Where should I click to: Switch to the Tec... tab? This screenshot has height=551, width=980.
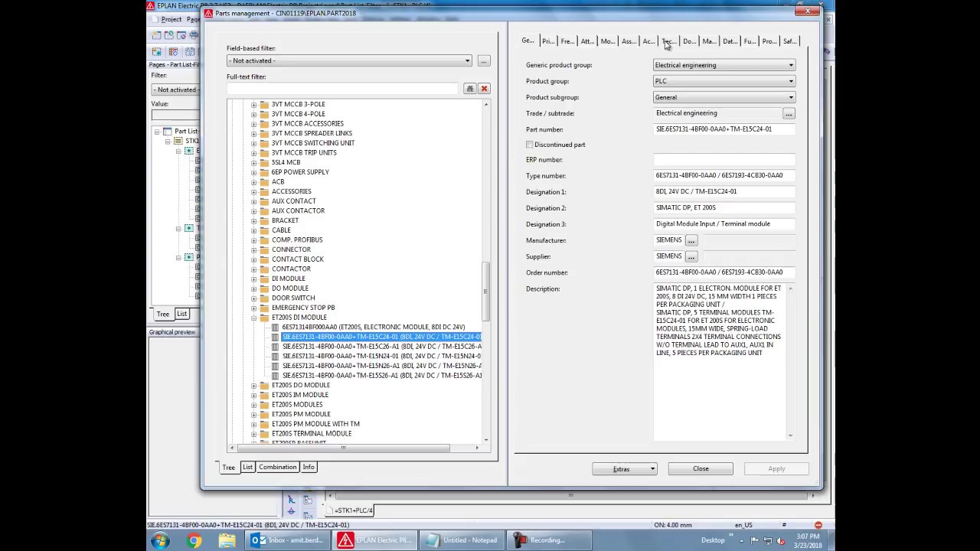pyautogui.click(x=668, y=41)
